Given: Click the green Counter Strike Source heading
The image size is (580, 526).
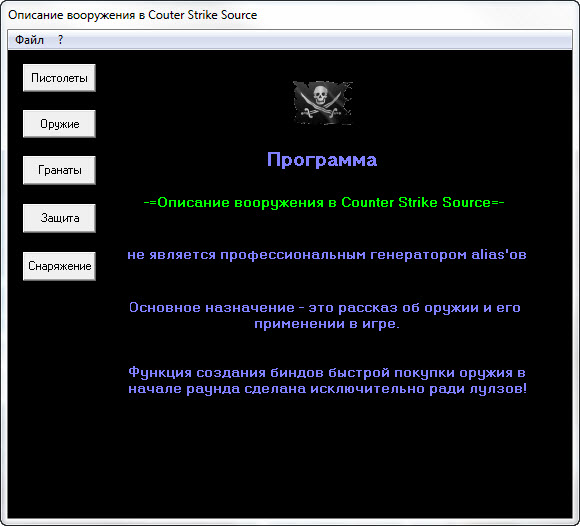Looking at the screenshot, I should tap(324, 202).
